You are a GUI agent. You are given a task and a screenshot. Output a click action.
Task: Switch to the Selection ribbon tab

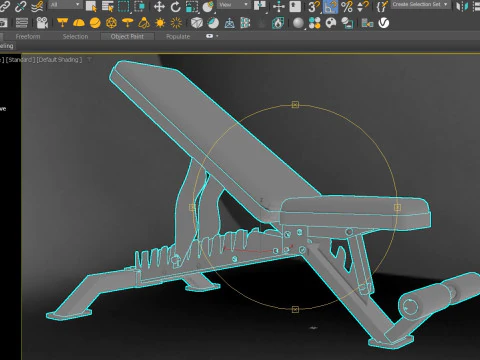75,36
